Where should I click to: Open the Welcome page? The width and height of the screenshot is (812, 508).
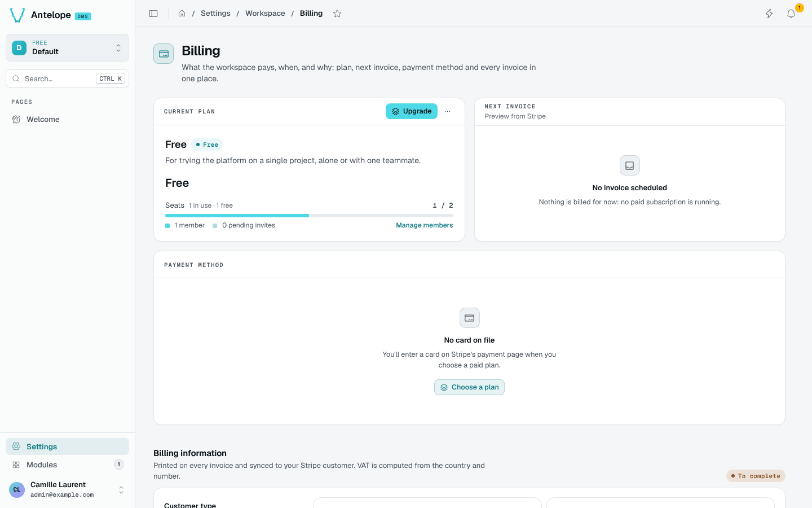(67, 119)
